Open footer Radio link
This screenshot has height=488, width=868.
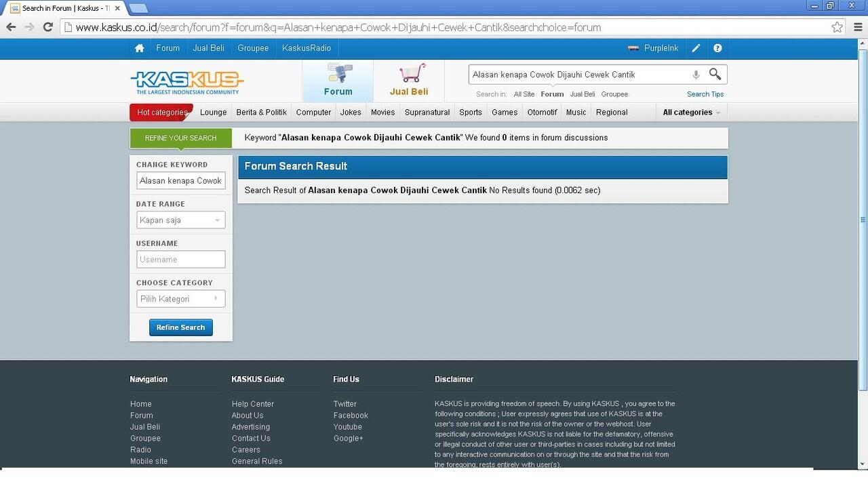(140, 449)
